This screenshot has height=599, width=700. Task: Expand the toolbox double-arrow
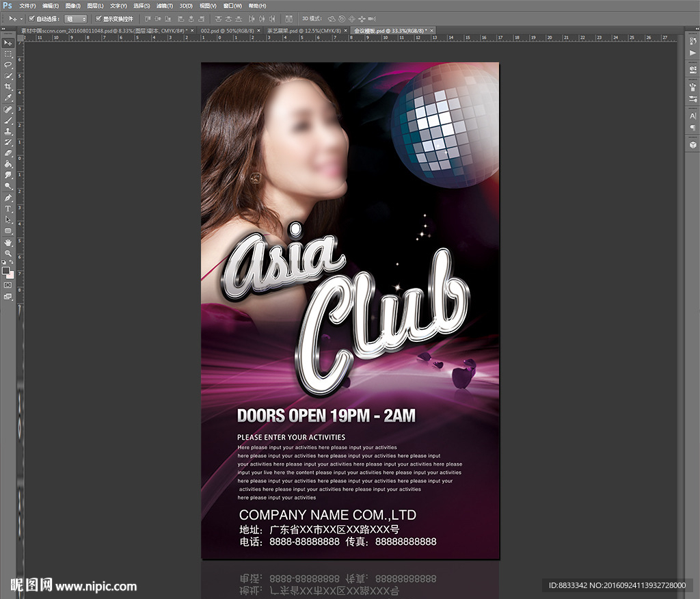[3, 29]
